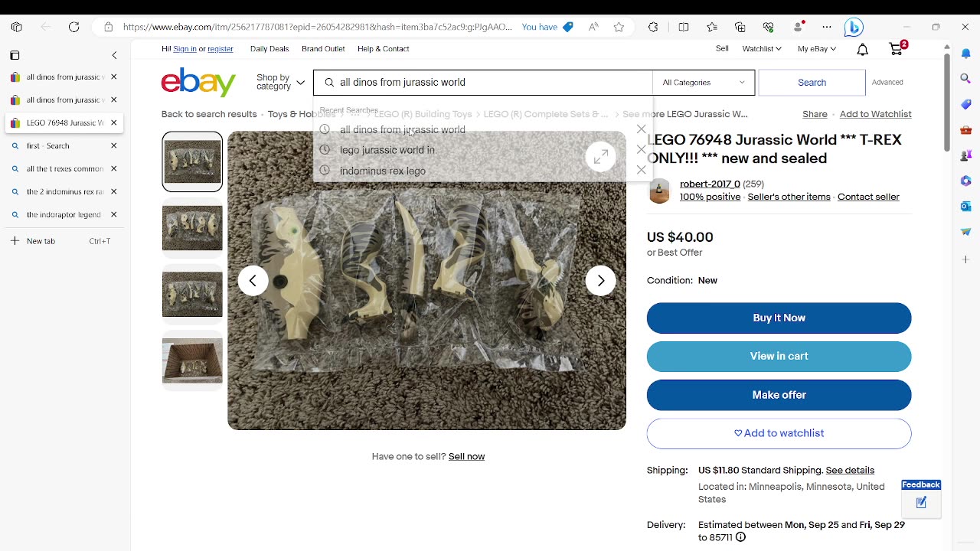The height and width of the screenshot is (551, 980).
Task: Remove 'indominus rex lego' recent search
Action: pos(642,170)
